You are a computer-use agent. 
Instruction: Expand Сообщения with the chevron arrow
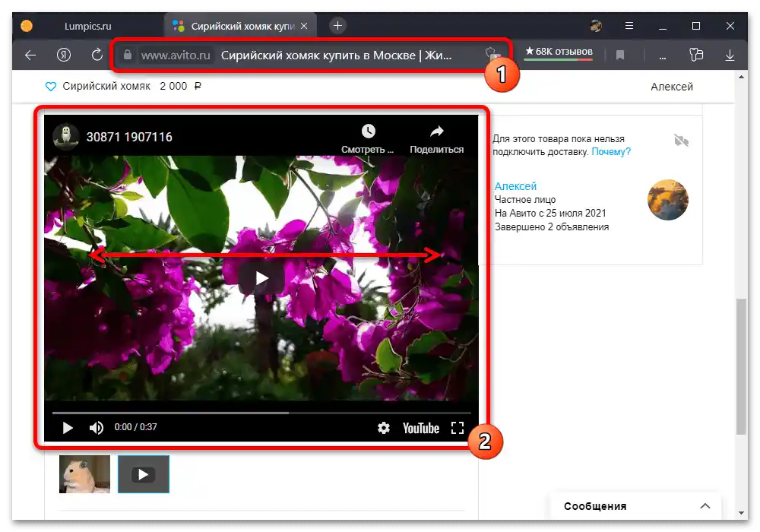[x=705, y=506]
